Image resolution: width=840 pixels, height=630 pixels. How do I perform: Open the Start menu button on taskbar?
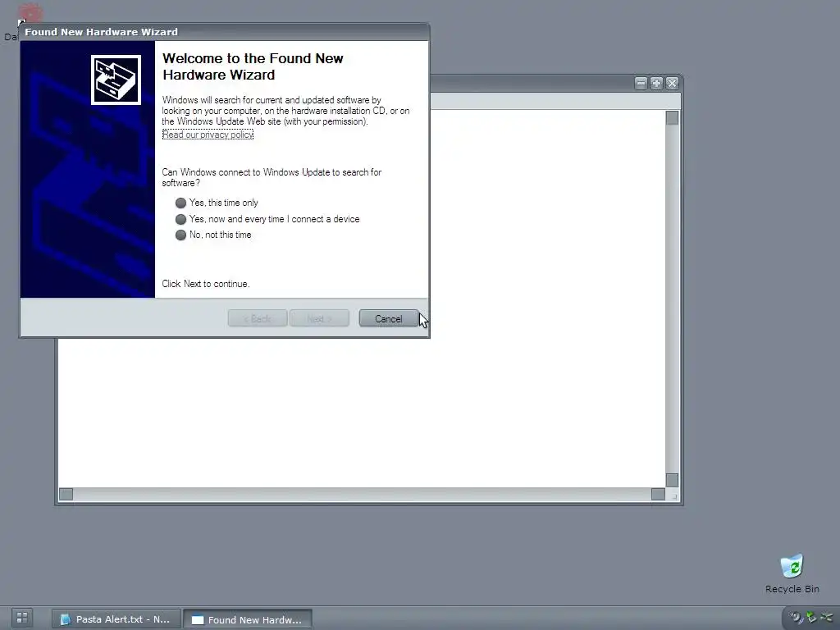tap(22, 618)
